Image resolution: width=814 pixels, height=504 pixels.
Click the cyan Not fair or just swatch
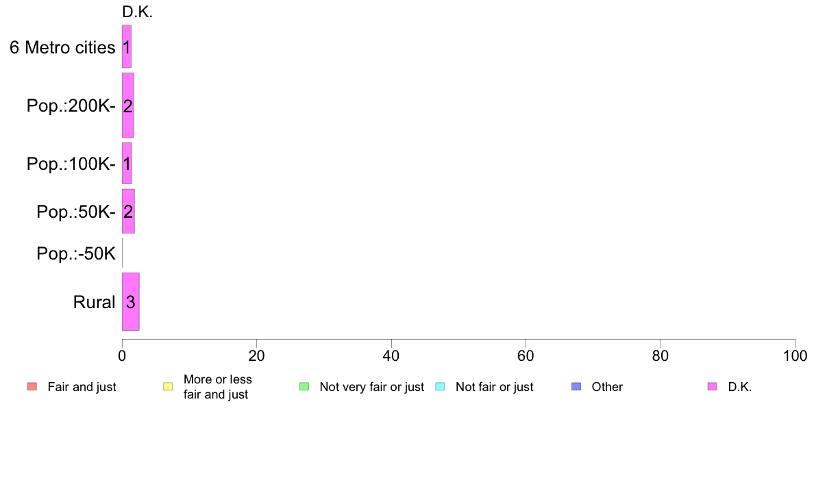click(440, 387)
